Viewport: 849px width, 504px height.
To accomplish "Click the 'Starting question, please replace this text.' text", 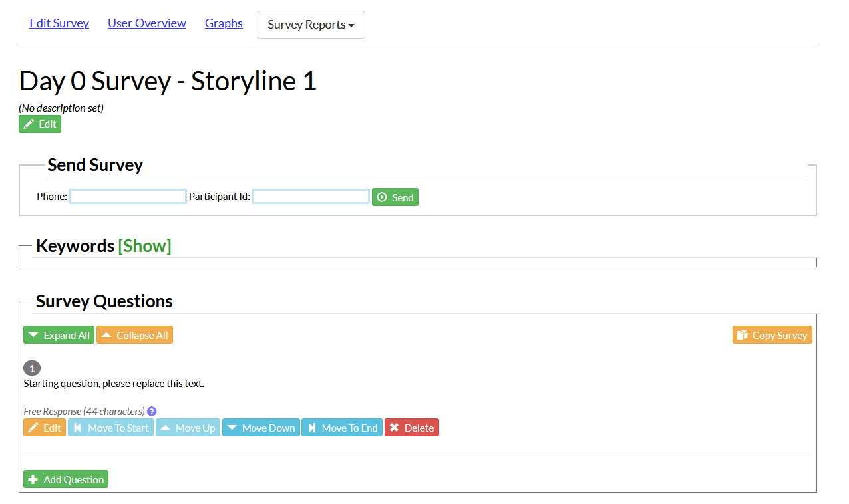I will (x=114, y=384).
